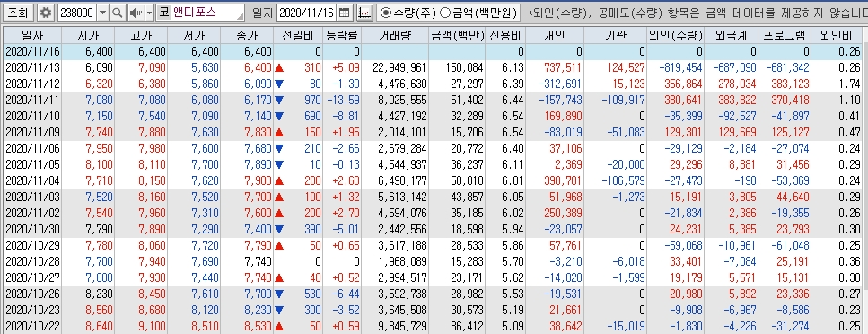Click foreign-affiliated value 383,822
Screen dimensions: 868x334
click(736, 101)
